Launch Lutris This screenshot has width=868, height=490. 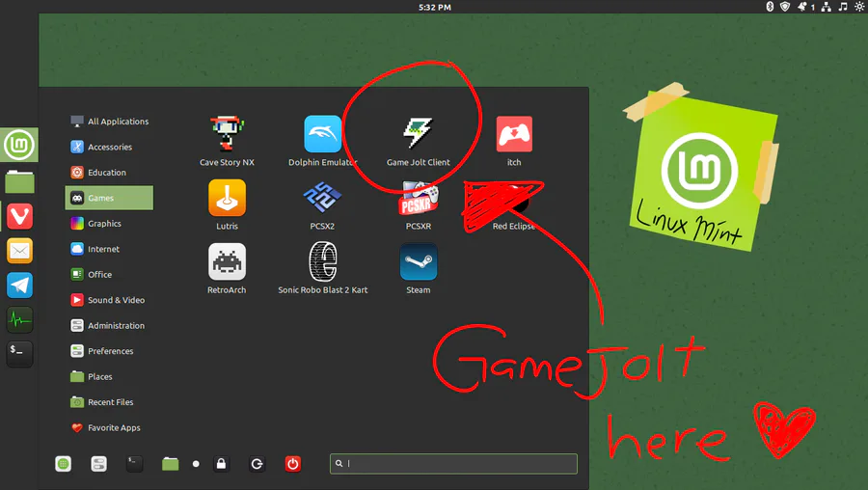coord(227,204)
